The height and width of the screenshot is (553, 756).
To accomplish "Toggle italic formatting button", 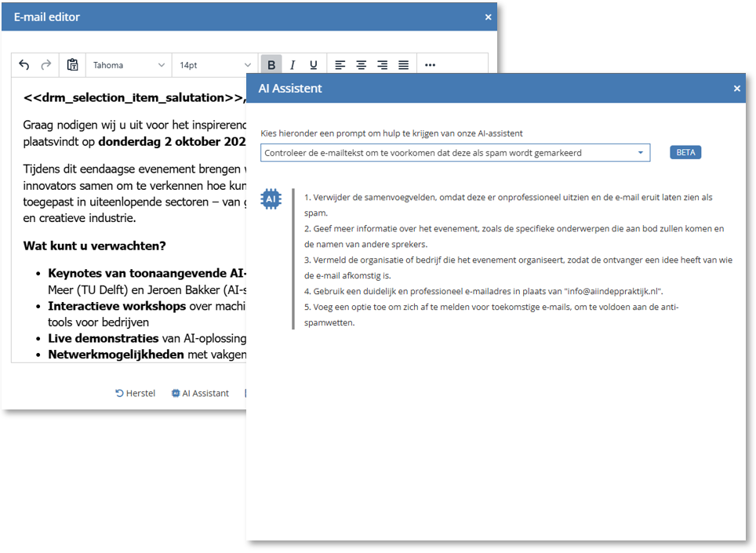I will click(x=293, y=65).
